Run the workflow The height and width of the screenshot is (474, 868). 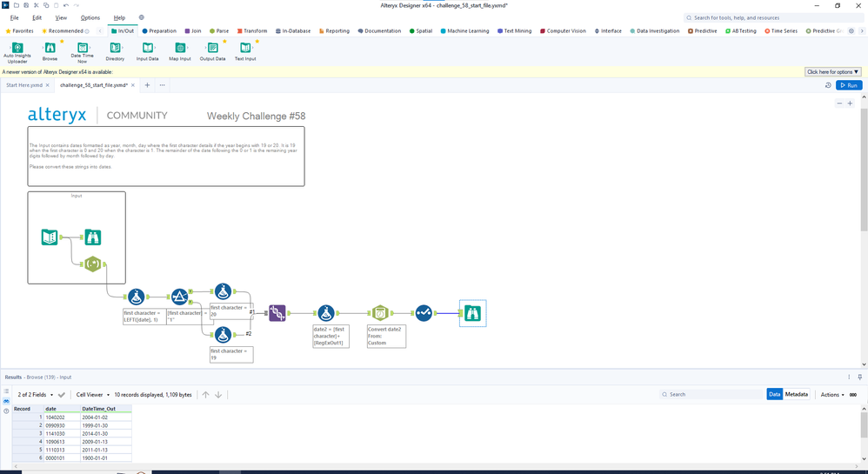(849, 85)
